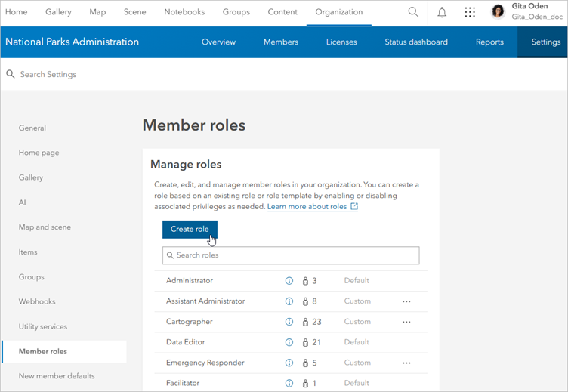Screen dimensions: 568x392
Task: Go to Home in top navigation
Action: coord(17,12)
